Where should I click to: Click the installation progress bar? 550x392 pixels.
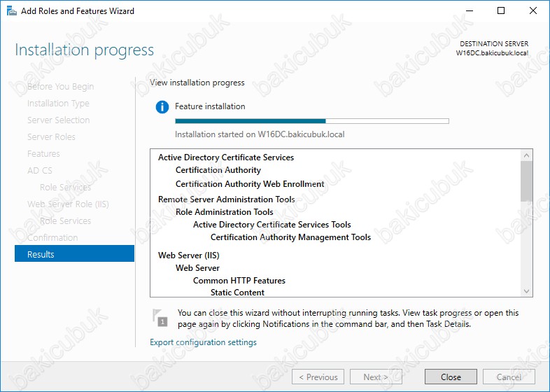click(312, 121)
